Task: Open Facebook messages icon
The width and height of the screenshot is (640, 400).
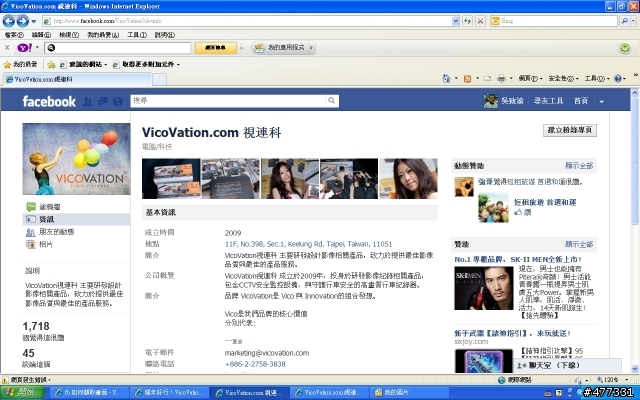Action: click(x=102, y=101)
